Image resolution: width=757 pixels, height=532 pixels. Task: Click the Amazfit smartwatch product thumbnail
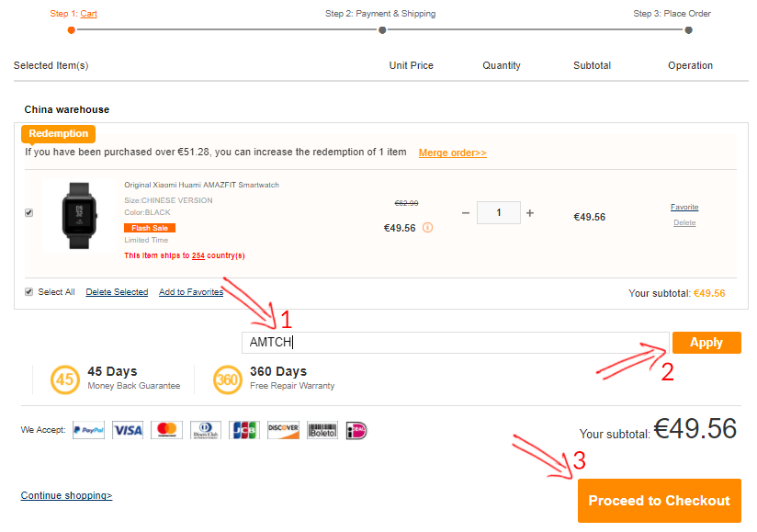80,216
